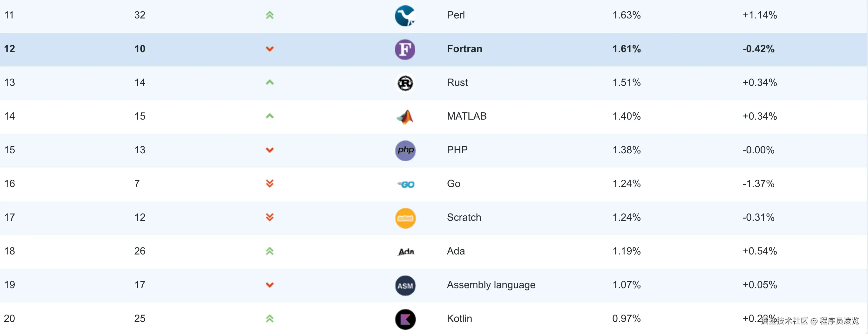
Task: Click rank number 17 in Scratch row
Action: [x=10, y=217]
